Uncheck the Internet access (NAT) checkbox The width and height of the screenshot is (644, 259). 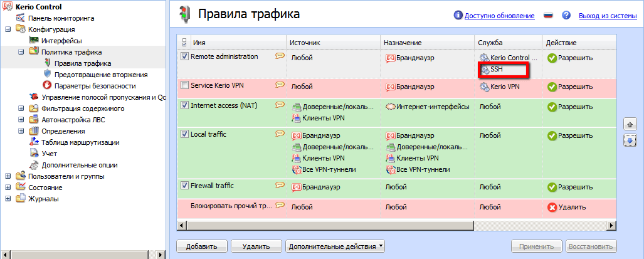[x=185, y=105]
